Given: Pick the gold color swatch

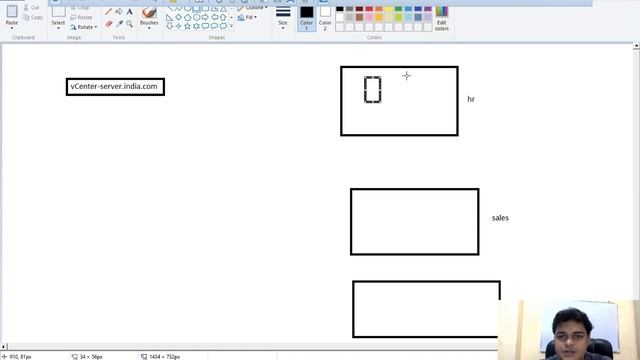Looking at the screenshot, I should click(379, 18).
